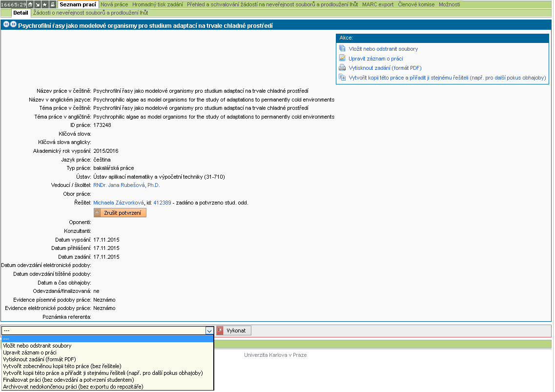This screenshot has width=555, height=392.
Task: Open supervisor link 'RNDr. Jana Rubešová, Ph.D.'
Action: coord(126,186)
